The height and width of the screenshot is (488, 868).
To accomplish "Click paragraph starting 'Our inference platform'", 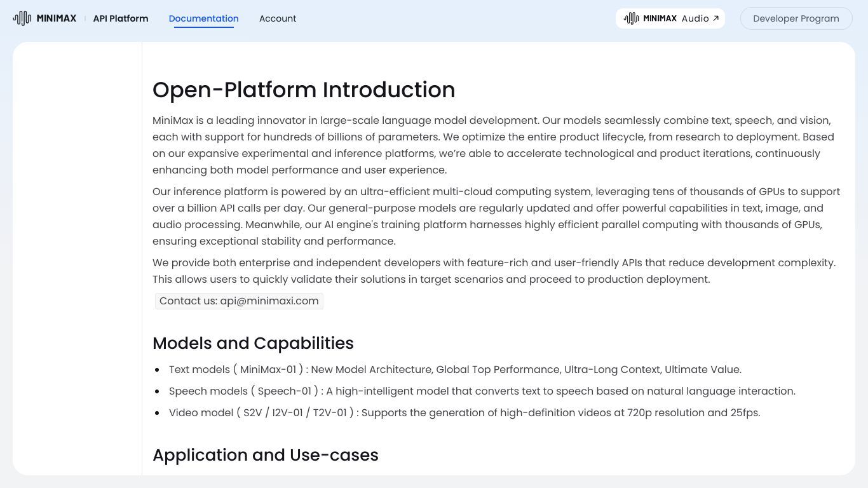I will [x=496, y=216].
